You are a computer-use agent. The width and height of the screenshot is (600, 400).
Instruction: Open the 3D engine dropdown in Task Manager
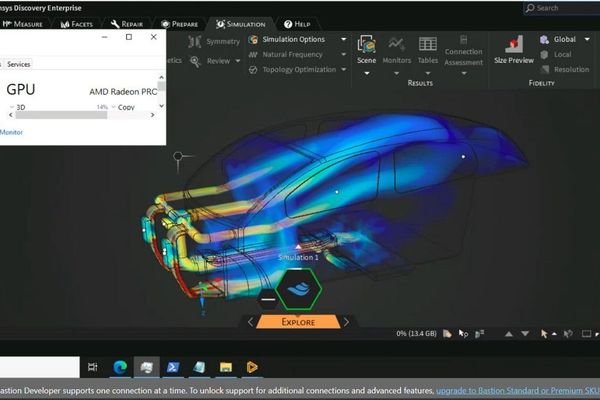12,107
